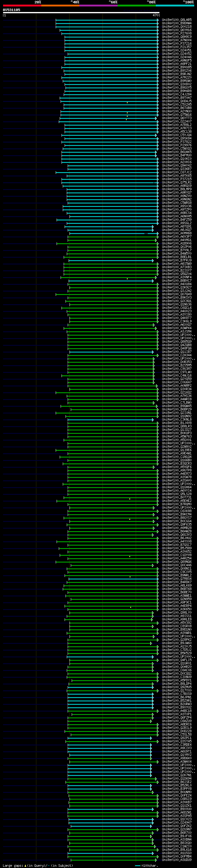Viewport: 197px width, 868px height.
Task: Click hit name UniRef100_P37215
Action: click(x=176, y=179)
